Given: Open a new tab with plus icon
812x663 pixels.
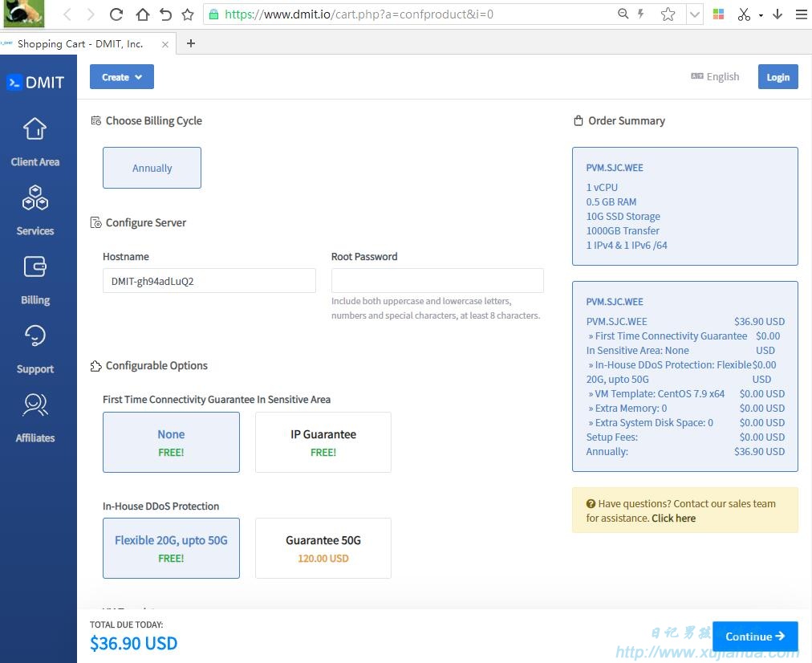Looking at the screenshot, I should point(191,43).
